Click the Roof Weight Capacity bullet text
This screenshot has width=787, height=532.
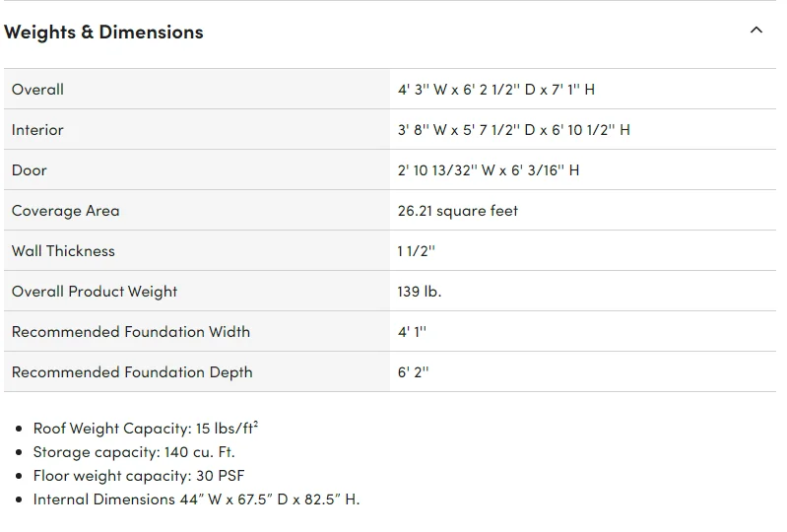(x=146, y=428)
